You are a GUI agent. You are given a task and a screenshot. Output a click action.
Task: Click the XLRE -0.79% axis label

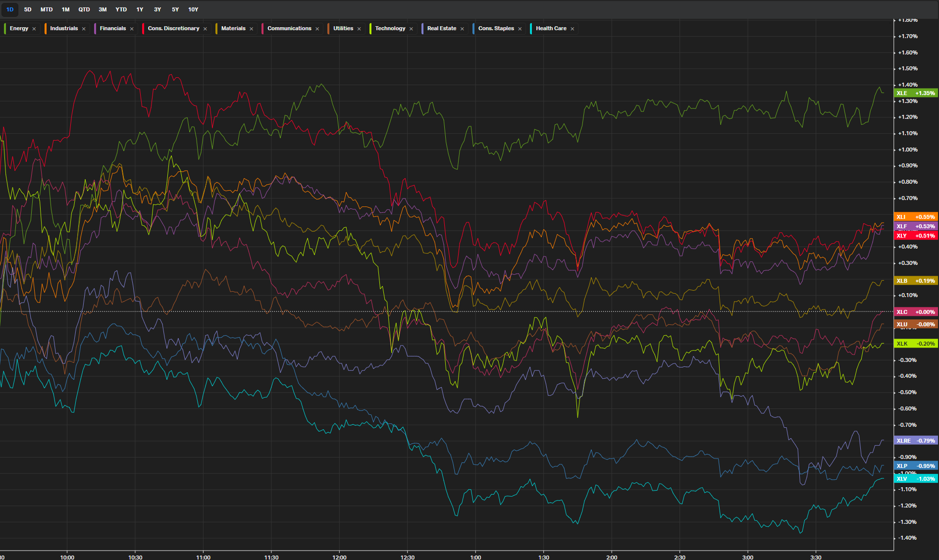(x=915, y=441)
